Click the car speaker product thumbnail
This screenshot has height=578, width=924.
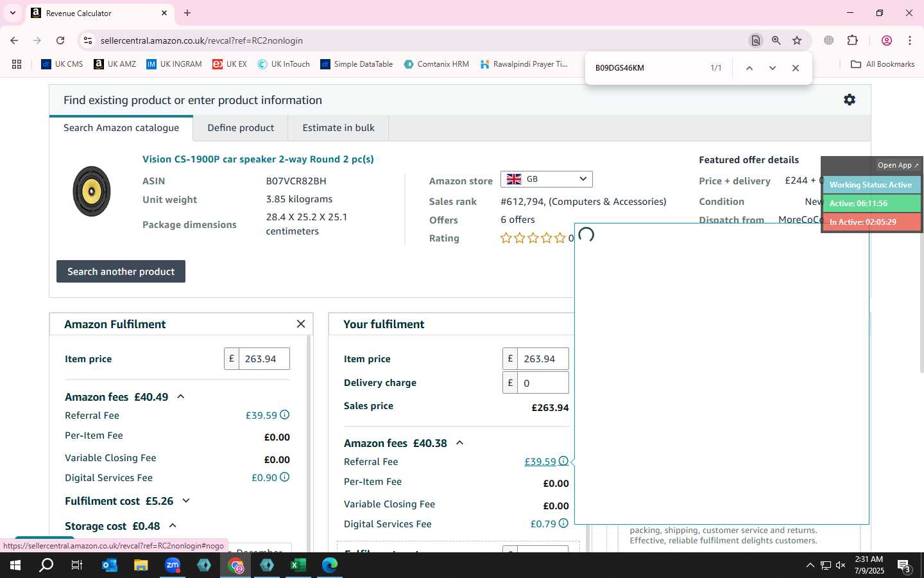tap(92, 191)
